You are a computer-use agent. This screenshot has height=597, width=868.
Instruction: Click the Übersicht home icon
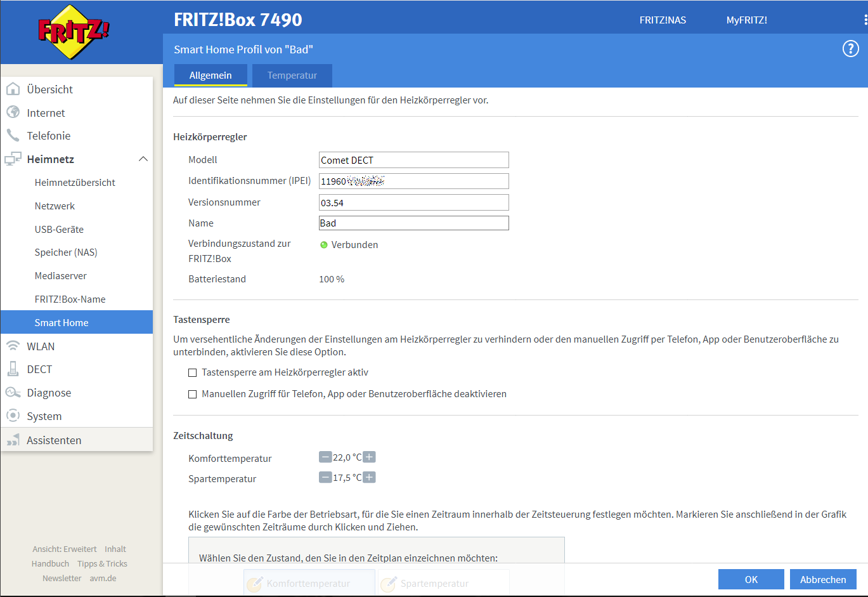click(x=13, y=89)
